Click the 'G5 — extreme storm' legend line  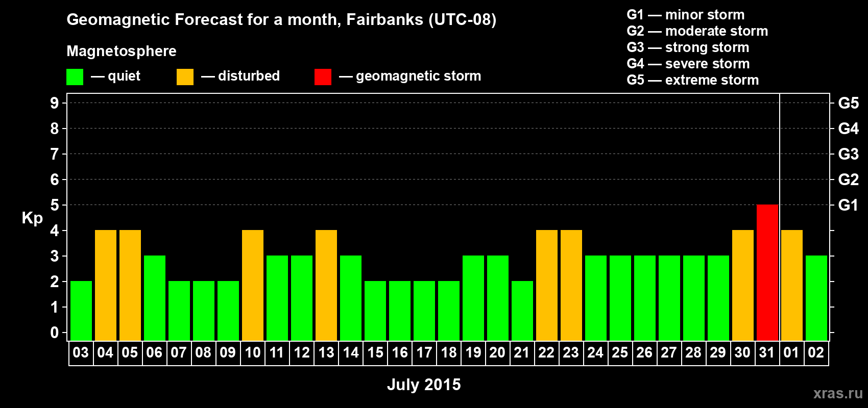[693, 80]
